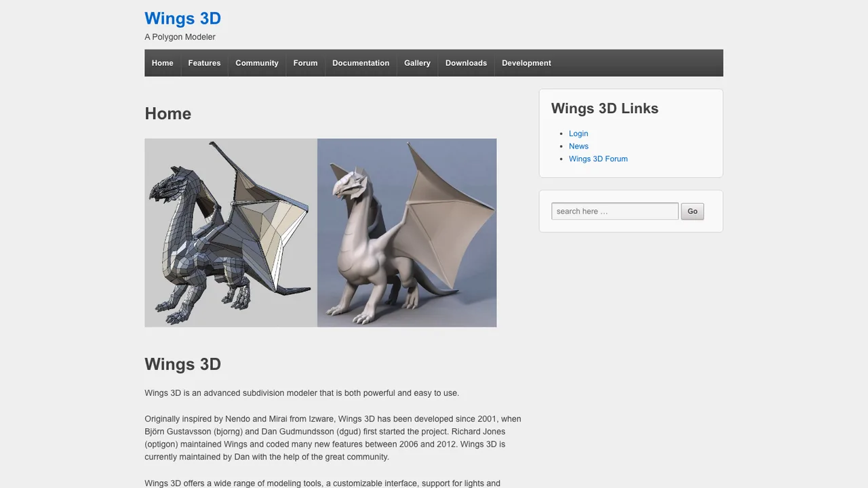Open the Wings 3D Forum sidebar link

point(598,159)
